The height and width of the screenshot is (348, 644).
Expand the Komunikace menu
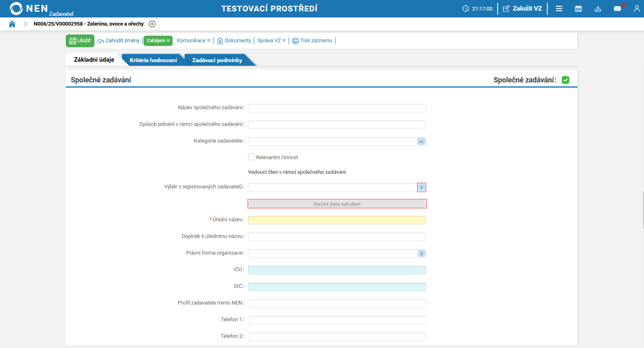click(x=194, y=41)
